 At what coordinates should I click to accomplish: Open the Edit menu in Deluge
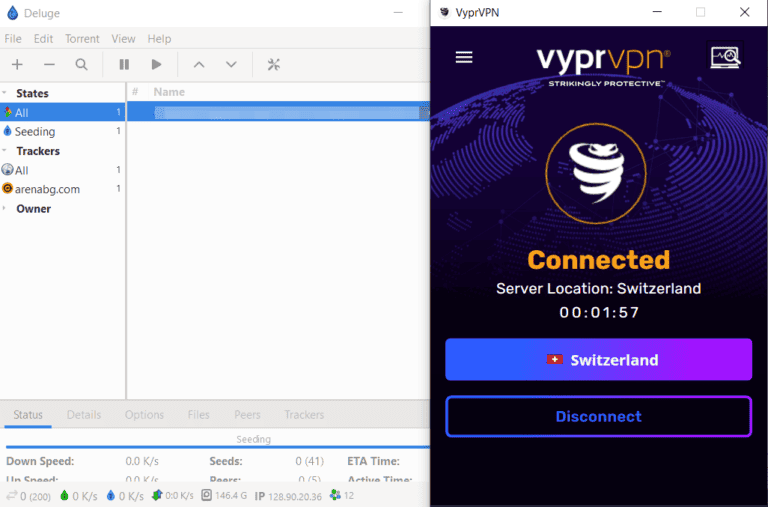point(43,39)
